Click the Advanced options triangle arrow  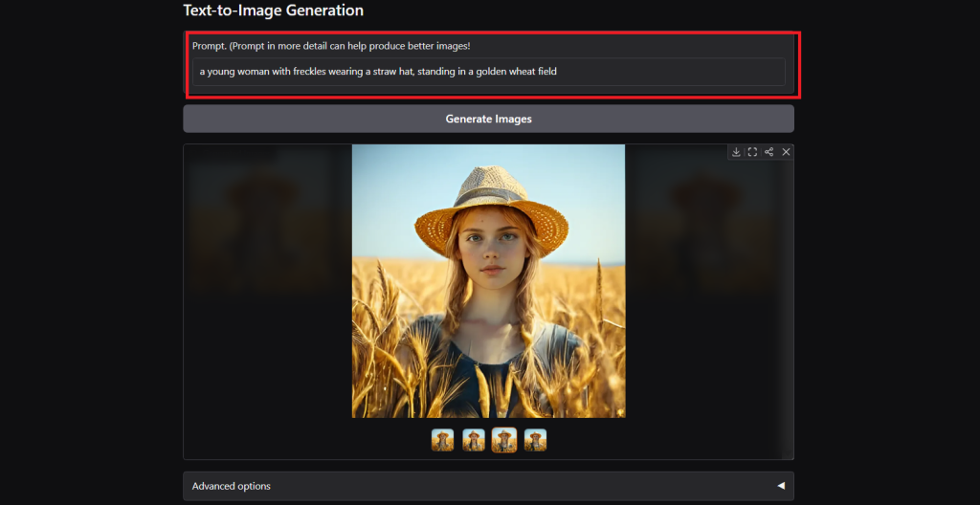[781, 486]
